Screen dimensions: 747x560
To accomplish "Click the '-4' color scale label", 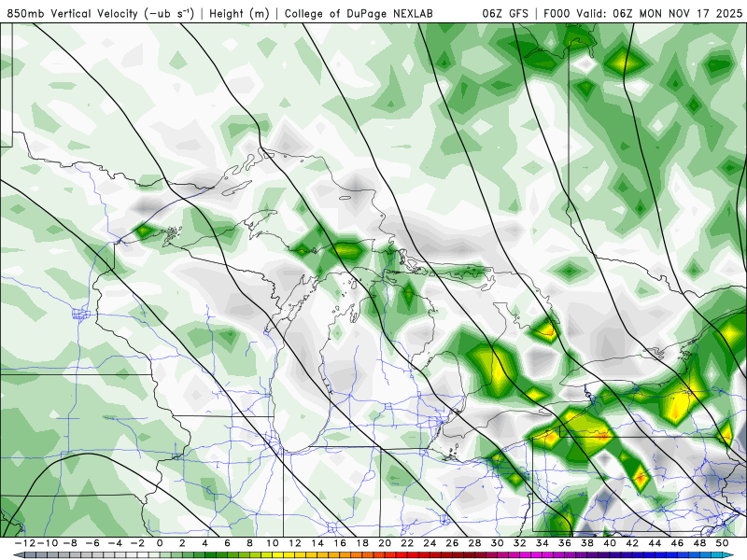I will (x=114, y=543).
